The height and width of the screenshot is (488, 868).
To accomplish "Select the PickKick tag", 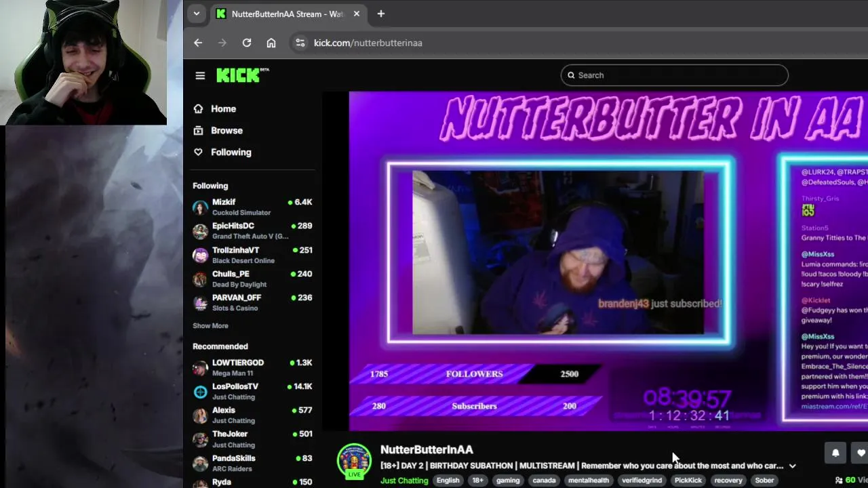I will click(688, 481).
